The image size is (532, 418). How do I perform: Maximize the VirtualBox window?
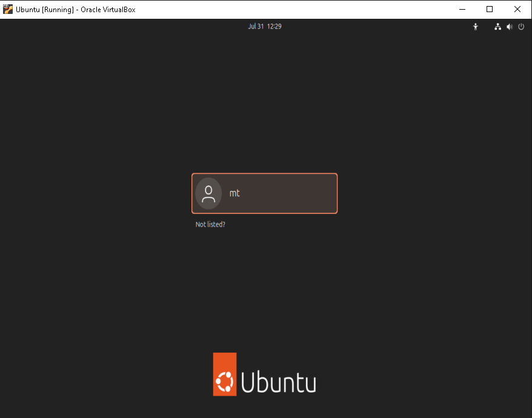click(489, 9)
